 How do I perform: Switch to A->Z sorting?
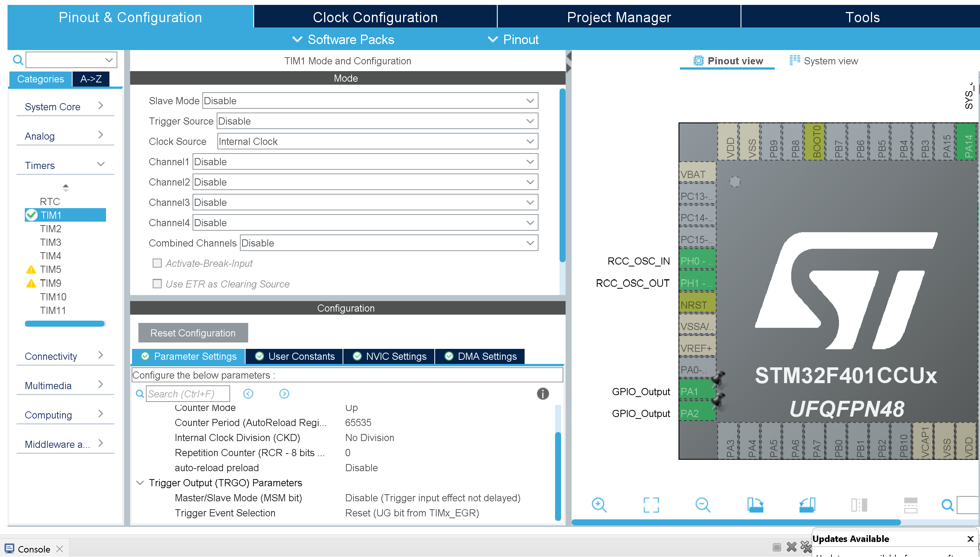tap(91, 79)
